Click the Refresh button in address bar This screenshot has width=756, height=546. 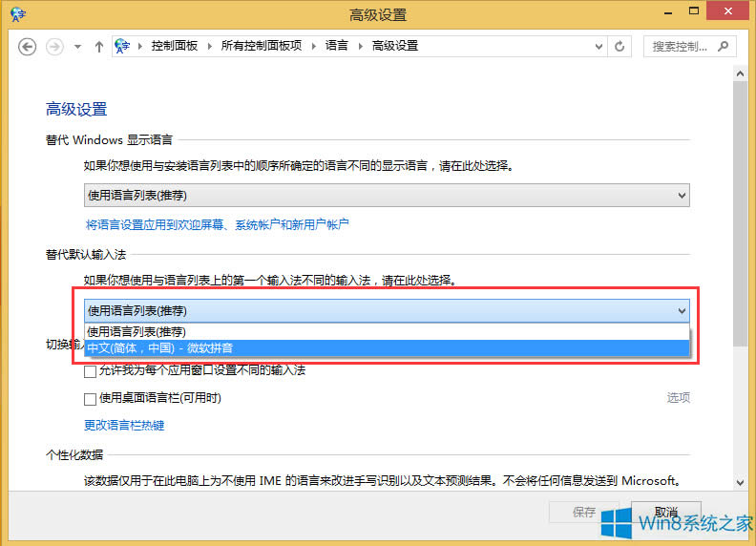point(620,46)
